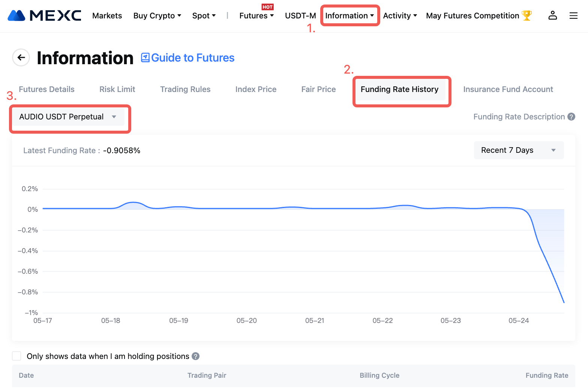Click help icon next to holding positions
Viewport: 588px width, 392px height.
[195, 356]
